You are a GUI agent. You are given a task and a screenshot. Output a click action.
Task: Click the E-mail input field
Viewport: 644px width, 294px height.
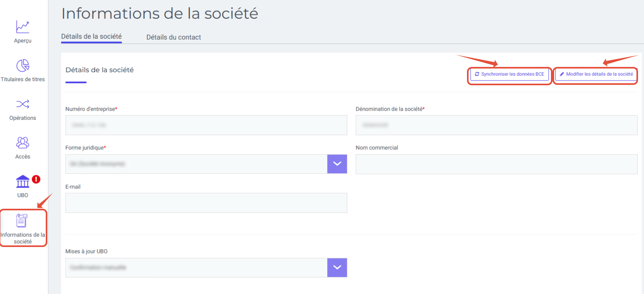click(206, 203)
